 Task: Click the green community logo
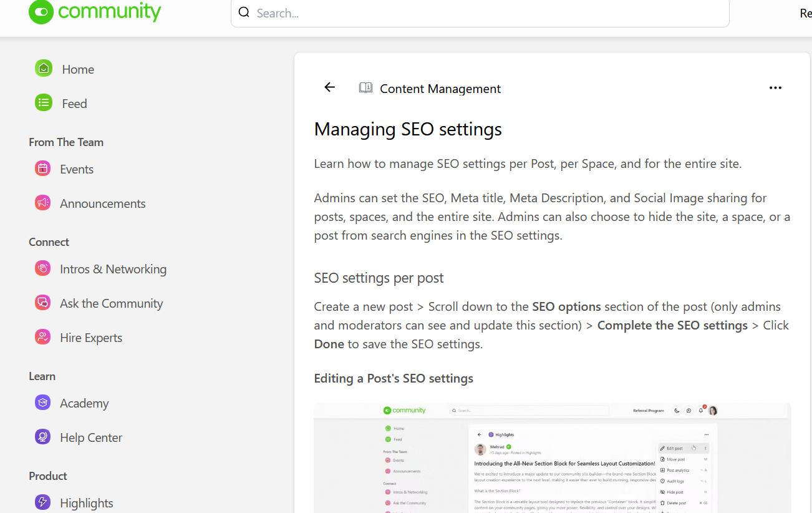pos(95,11)
